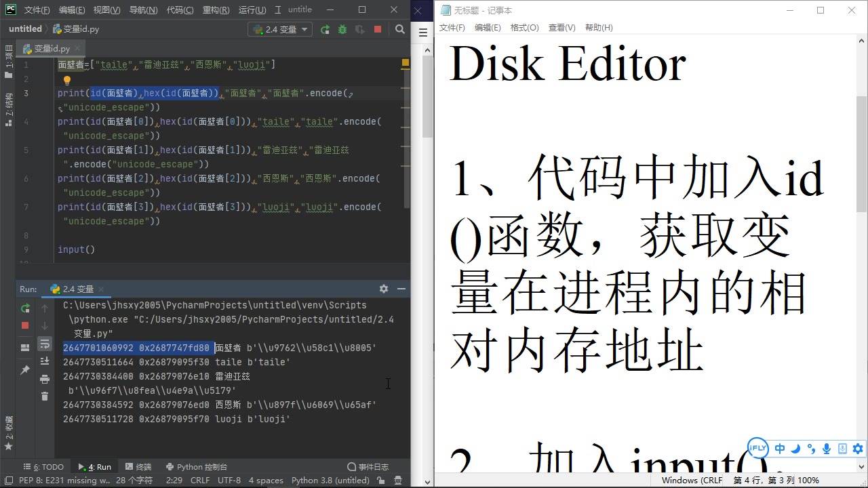Rerun the script from the Run panel

25,308
